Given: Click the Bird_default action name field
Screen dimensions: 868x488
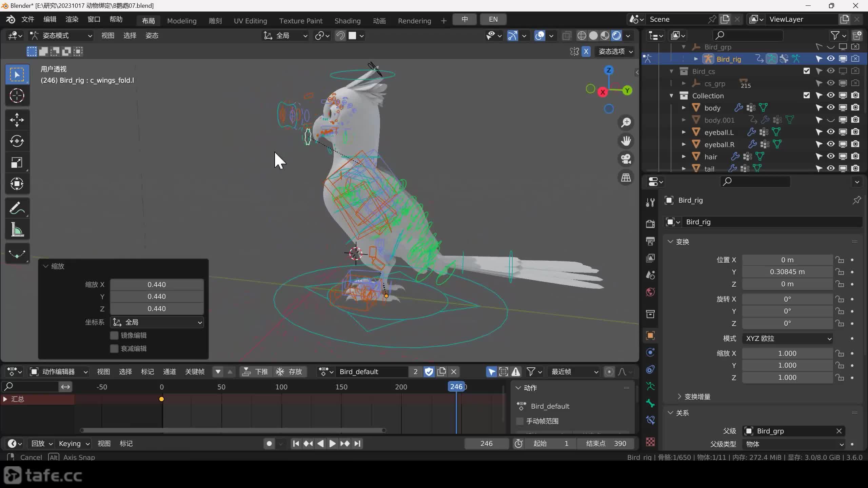Looking at the screenshot, I should (x=372, y=372).
